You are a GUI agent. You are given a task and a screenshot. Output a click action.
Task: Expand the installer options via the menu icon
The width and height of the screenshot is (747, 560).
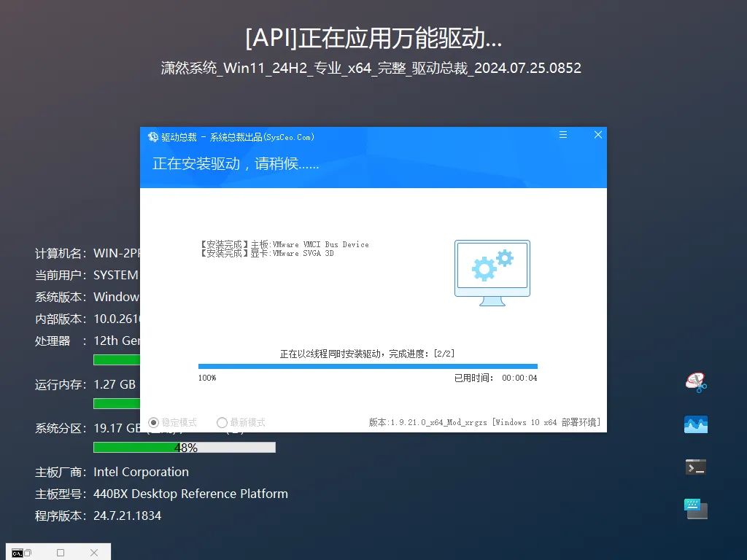(x=562, y=135)
